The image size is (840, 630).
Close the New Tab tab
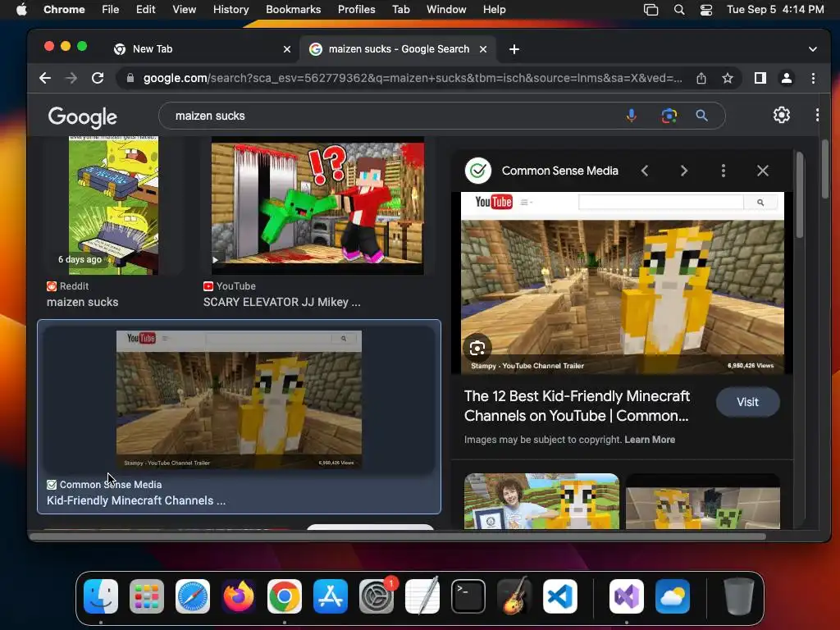[287, 49]
